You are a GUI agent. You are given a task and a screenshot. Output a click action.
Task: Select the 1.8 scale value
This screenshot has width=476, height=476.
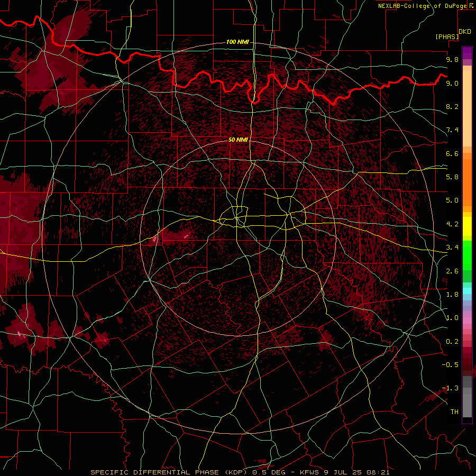coord(452,295)
